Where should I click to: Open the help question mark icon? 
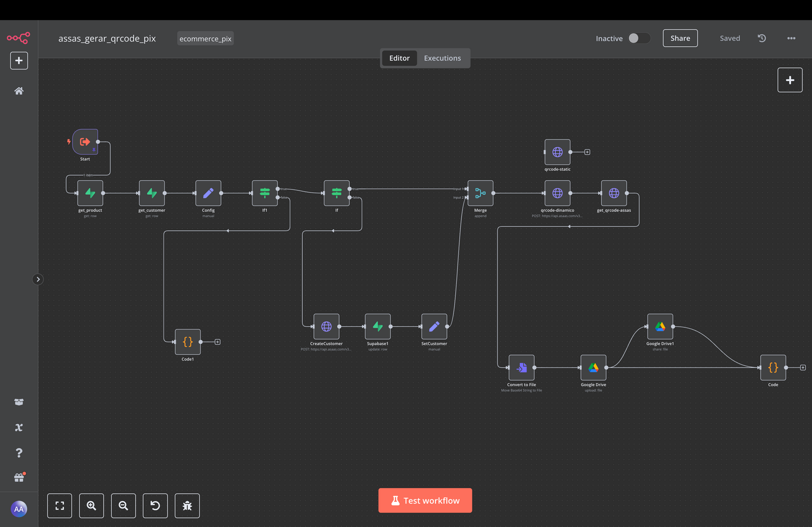pyautogui.click(x=19, y=453)
